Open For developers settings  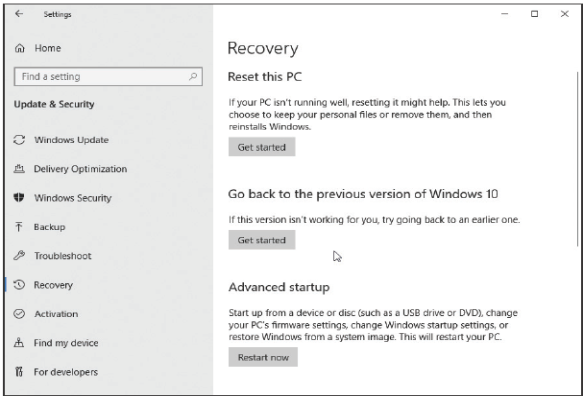(66, 372)
